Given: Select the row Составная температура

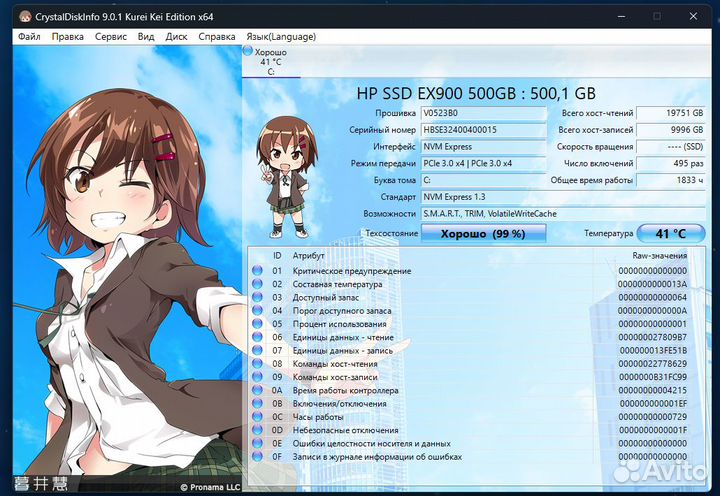Looking at the screenshot, I should click(469, 284).
